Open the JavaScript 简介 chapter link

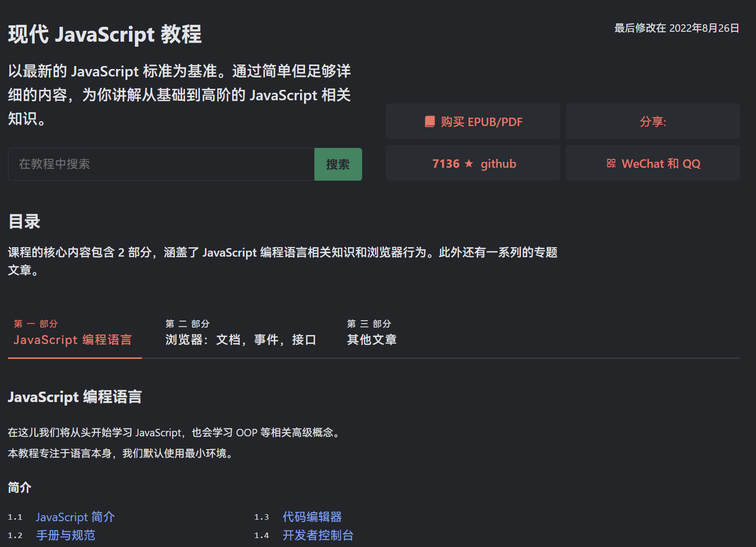click(x=75, y=517)
